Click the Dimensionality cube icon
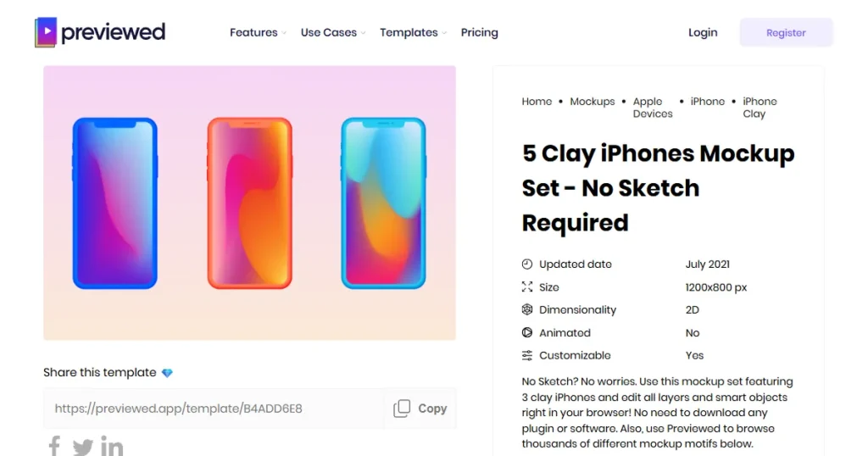The image size is (868, 456). click(x=527, y=310)
